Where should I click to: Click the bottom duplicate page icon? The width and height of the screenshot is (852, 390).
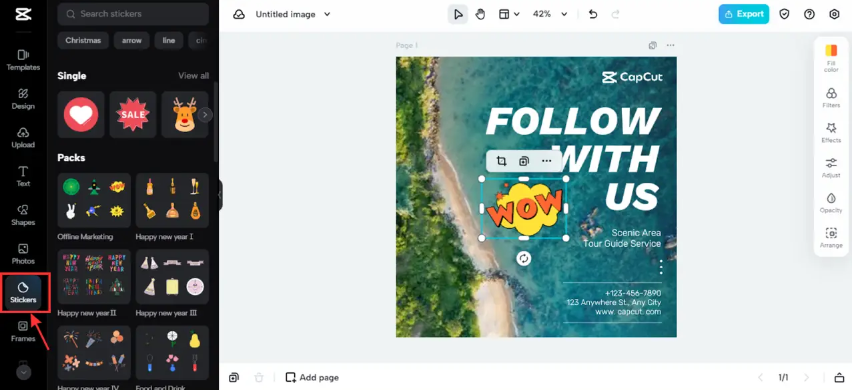point(234,378)
